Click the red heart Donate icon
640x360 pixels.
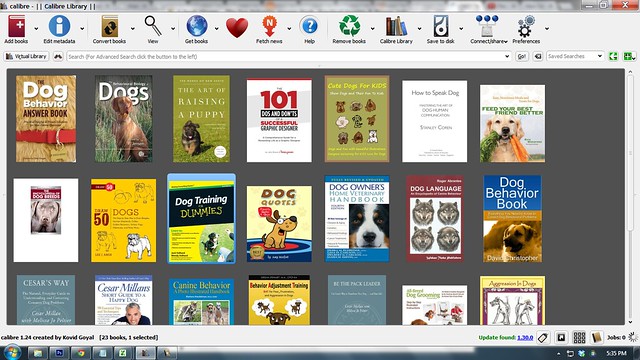tap(237, 28)
